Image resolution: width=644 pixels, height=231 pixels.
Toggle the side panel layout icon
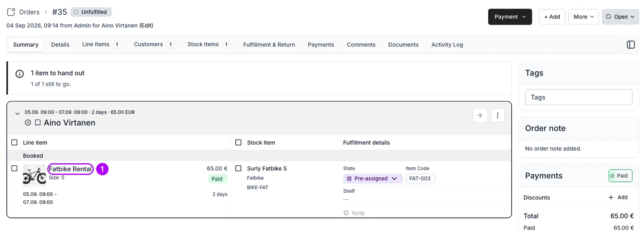(x=631, y=45)
